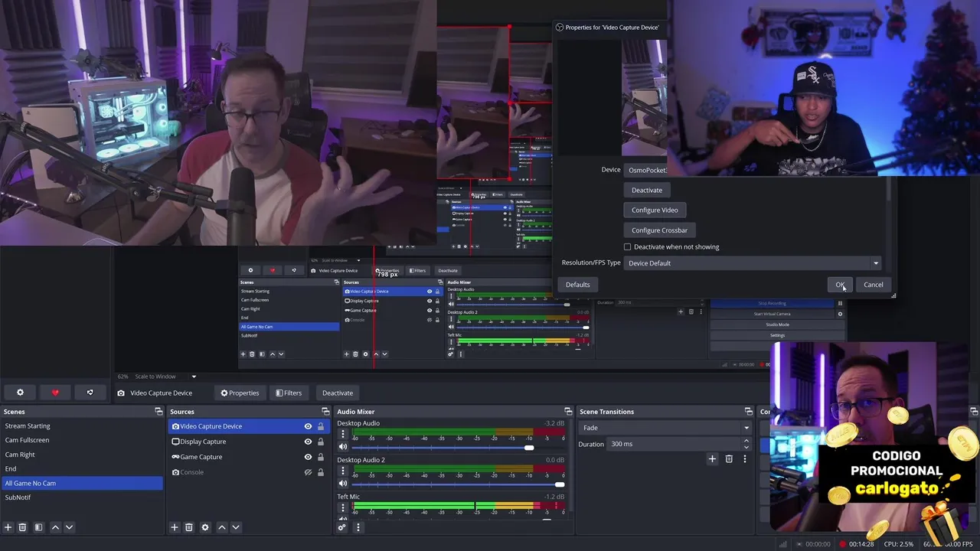
Task: Click Deactivate in the source toolbar
Action: (338, 393)
